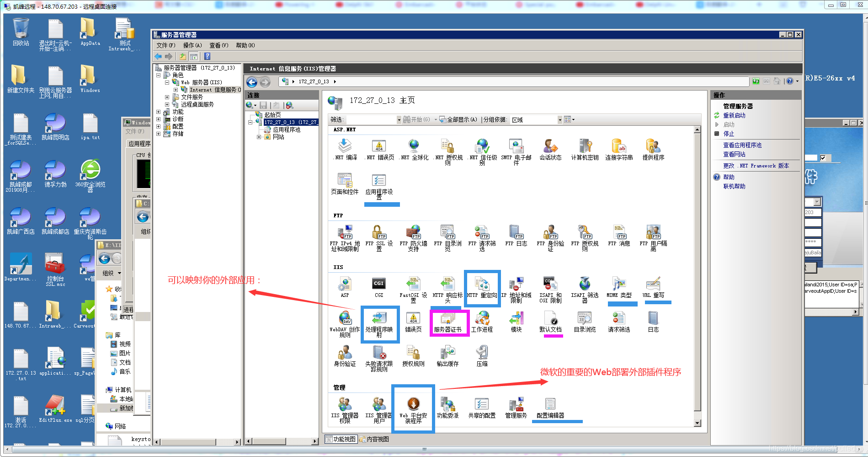This screenshot has height=457, width=868.
Task: Click the feature pane vertical scrollbar
Action: click(x=698, y=276)
